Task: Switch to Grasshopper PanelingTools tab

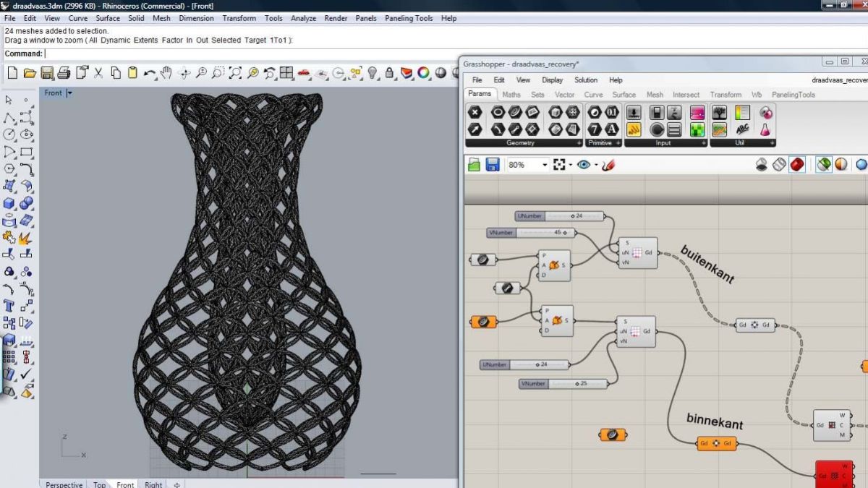Action: [793, 95]
